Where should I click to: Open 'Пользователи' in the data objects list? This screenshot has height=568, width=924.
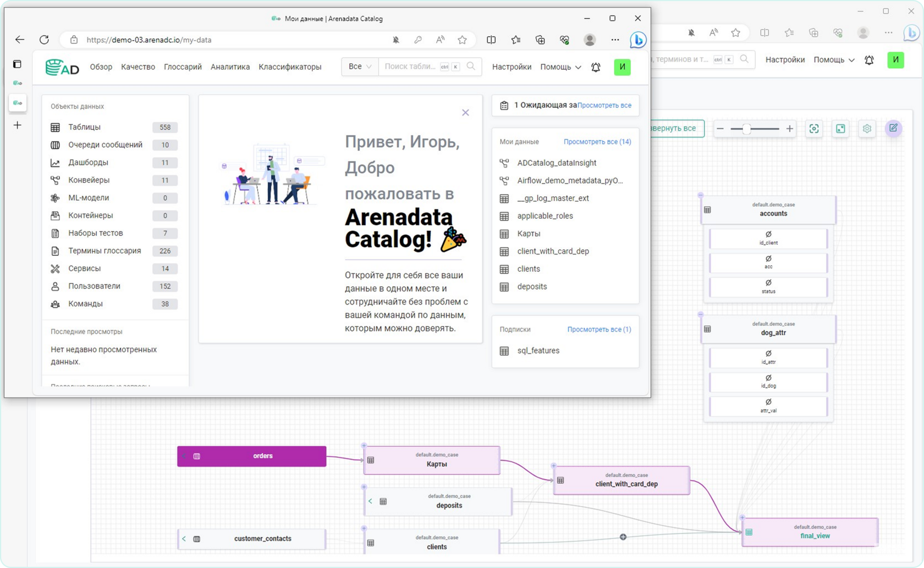[x=114, y=286]
